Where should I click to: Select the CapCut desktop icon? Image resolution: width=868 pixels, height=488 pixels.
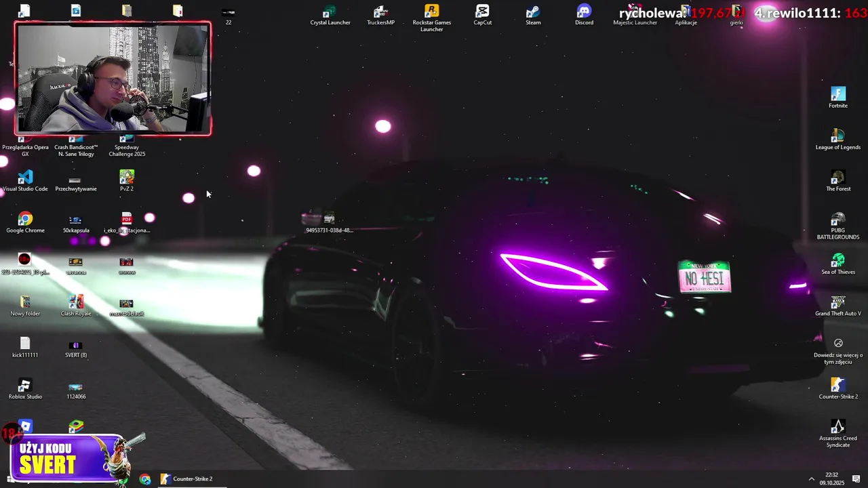482,16
